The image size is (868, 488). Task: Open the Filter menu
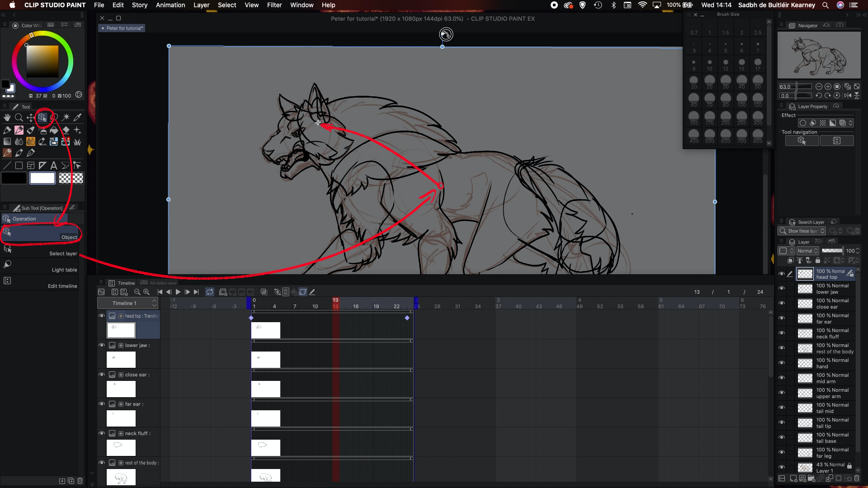[274, 5]
